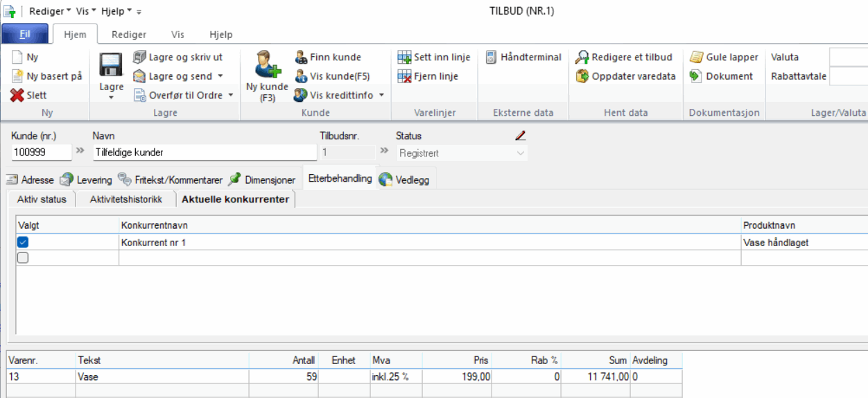Viewport: 868px width, 398px height.
Task: Click the red pencil edit status icon
Action: 521,135
